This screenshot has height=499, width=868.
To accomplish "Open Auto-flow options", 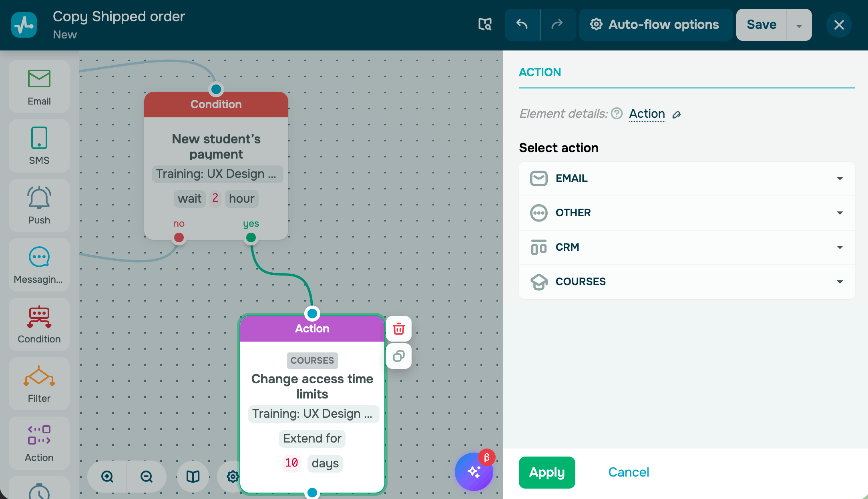I will coord(655,25).
